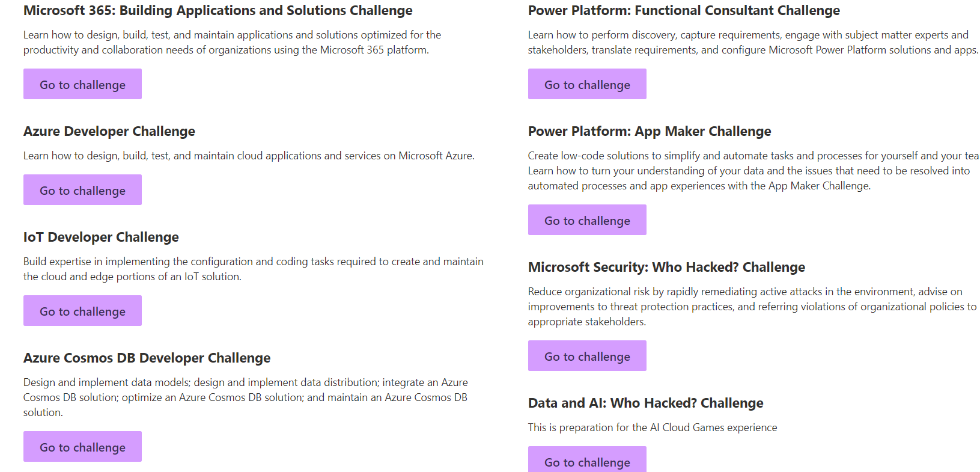Select the Data and AI Who Hacked heading

646,403
